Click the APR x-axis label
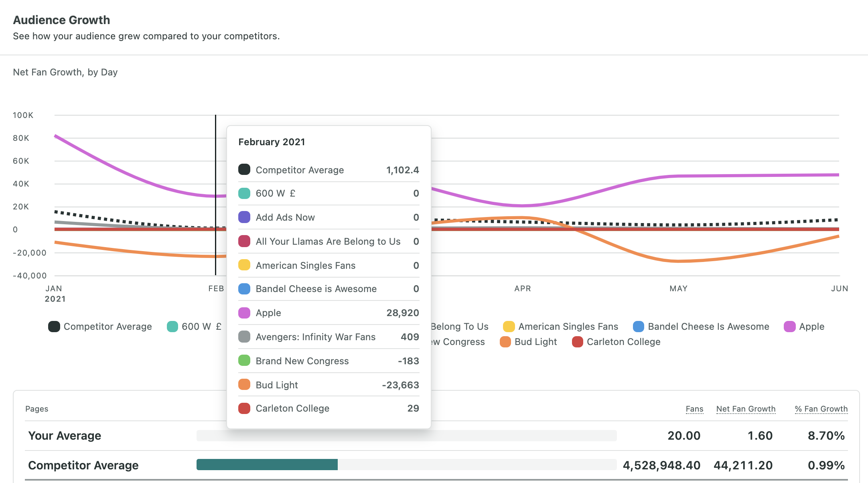 (x=523, y=288)
